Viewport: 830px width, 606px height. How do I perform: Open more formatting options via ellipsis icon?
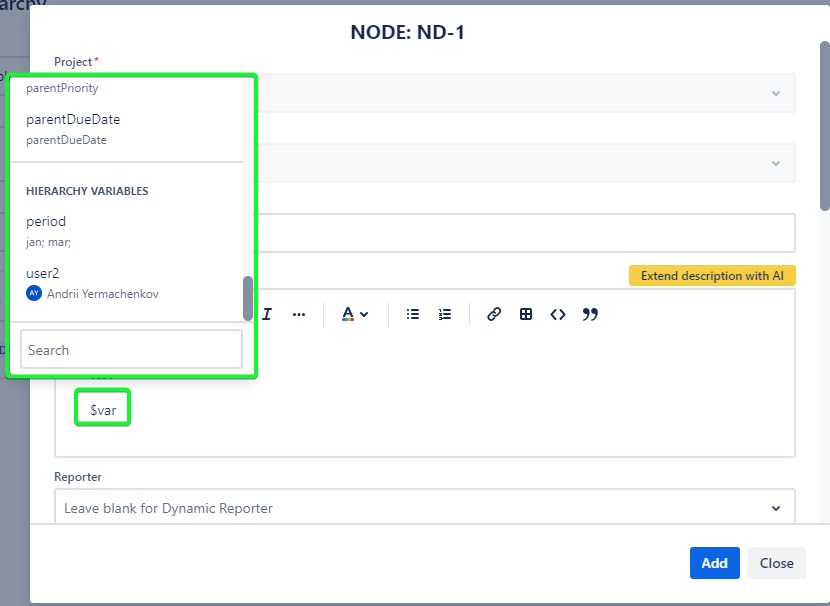click(x=299, y=313)
